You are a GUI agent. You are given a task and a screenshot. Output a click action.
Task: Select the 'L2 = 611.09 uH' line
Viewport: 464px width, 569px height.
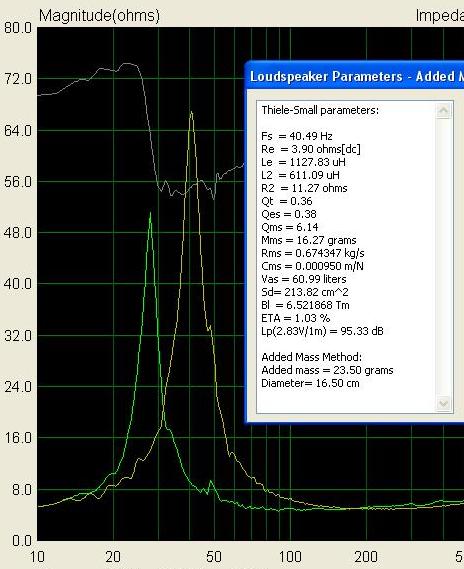click(300, 175)
